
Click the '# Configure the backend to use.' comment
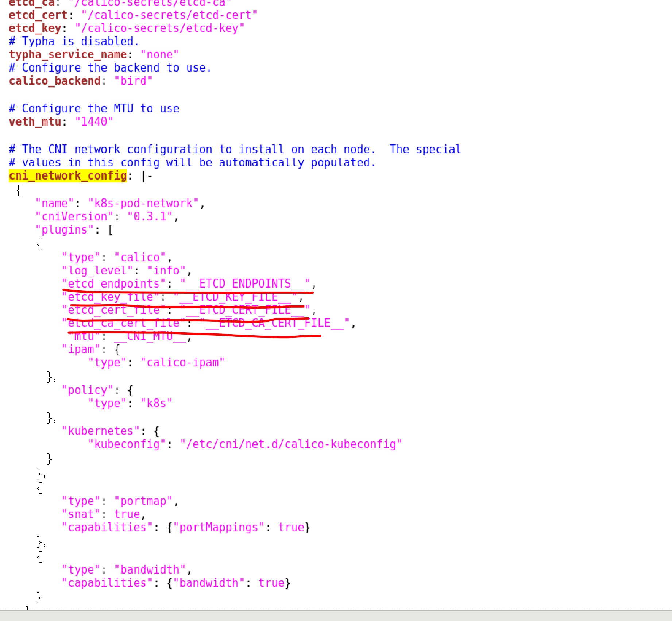click(111, 68)
